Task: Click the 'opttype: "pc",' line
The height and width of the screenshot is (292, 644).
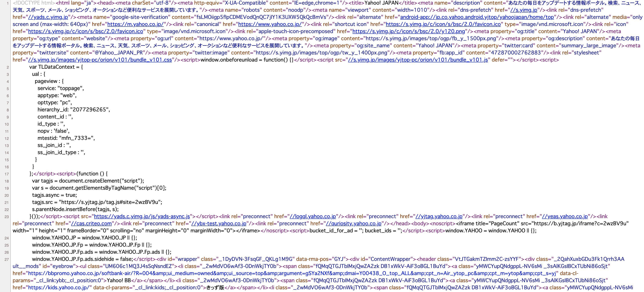Action: pos(55,103)
